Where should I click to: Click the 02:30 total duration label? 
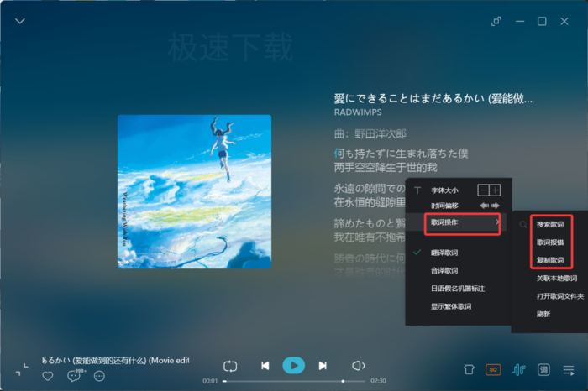378,381
